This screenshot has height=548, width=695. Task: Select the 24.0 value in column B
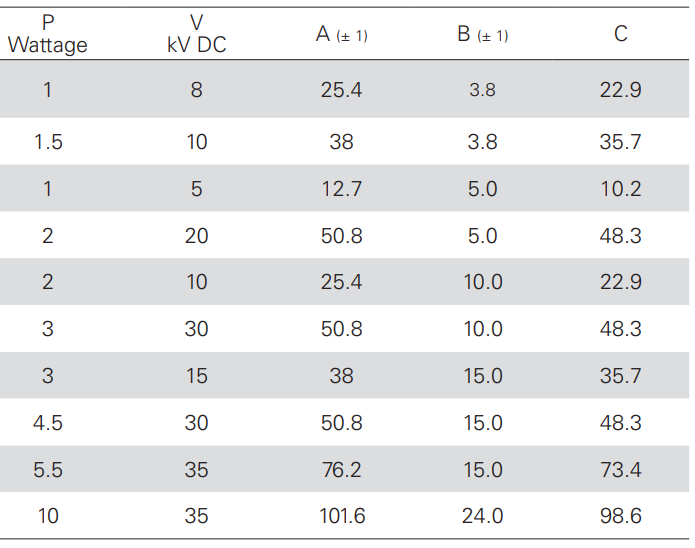tap(482, 517)
